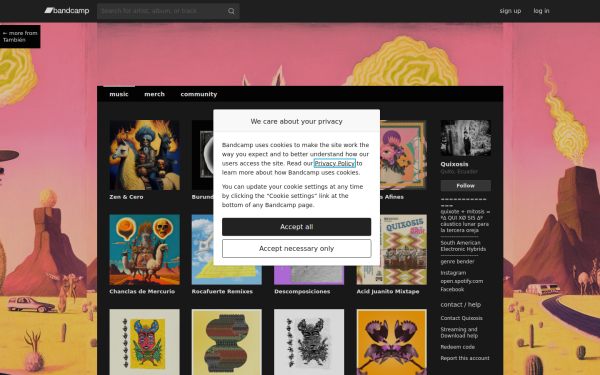Open the open.spotify.com link
This screenshot has width=600, height=375.
pyautogui.click(x=461, y=281)
